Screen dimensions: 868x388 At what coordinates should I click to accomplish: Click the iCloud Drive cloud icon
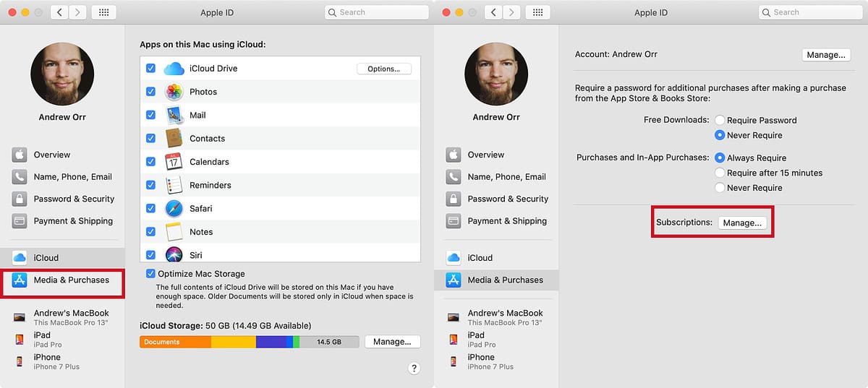tap(174, 69)
